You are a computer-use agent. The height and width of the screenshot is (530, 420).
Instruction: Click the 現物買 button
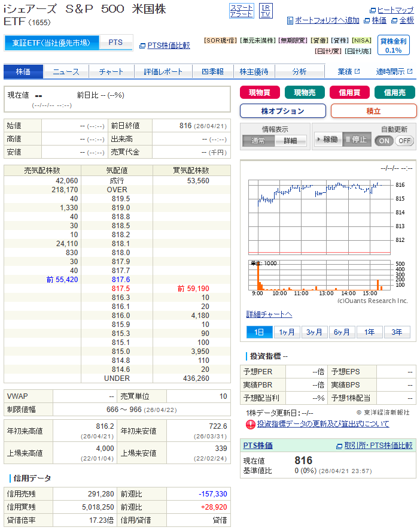coord(260,92)
